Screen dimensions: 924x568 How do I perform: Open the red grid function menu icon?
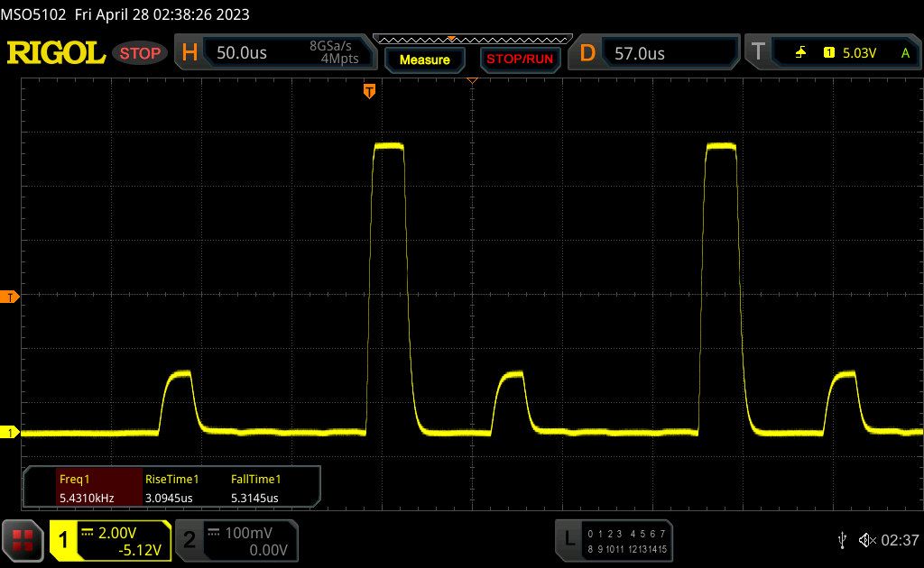click(23, 540)
